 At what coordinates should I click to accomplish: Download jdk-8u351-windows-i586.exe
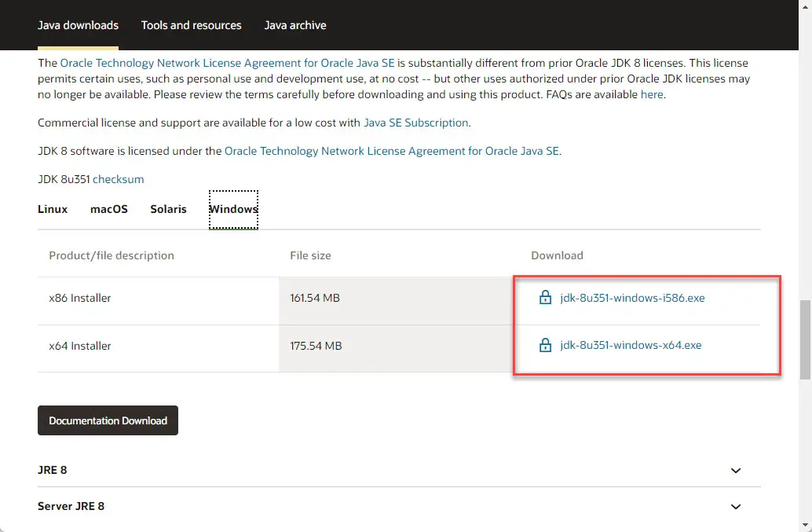pyautogui.click(x=632, y=298)
